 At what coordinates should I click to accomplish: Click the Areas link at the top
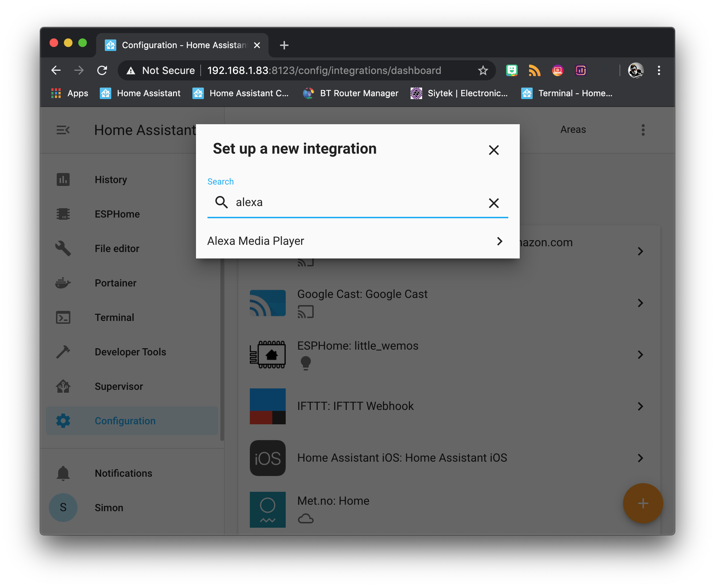tap(573, 130)
